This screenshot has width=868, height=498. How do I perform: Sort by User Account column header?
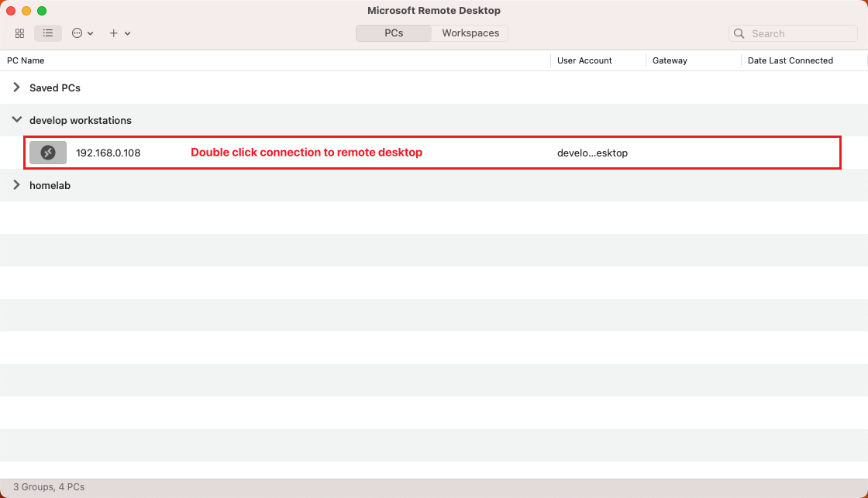pyautogui.click(x=584, y=60)
